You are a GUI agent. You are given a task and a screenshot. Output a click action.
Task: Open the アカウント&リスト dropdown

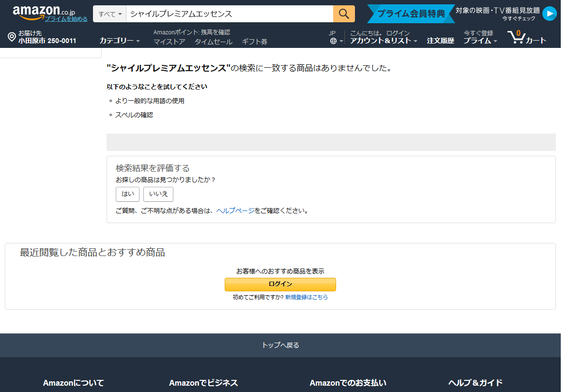[384, 41]
